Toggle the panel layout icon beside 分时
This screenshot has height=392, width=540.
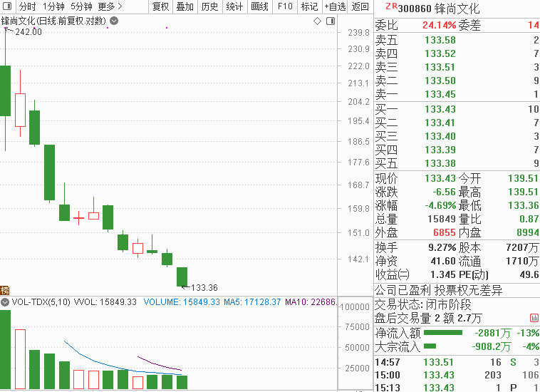point(7,6)
